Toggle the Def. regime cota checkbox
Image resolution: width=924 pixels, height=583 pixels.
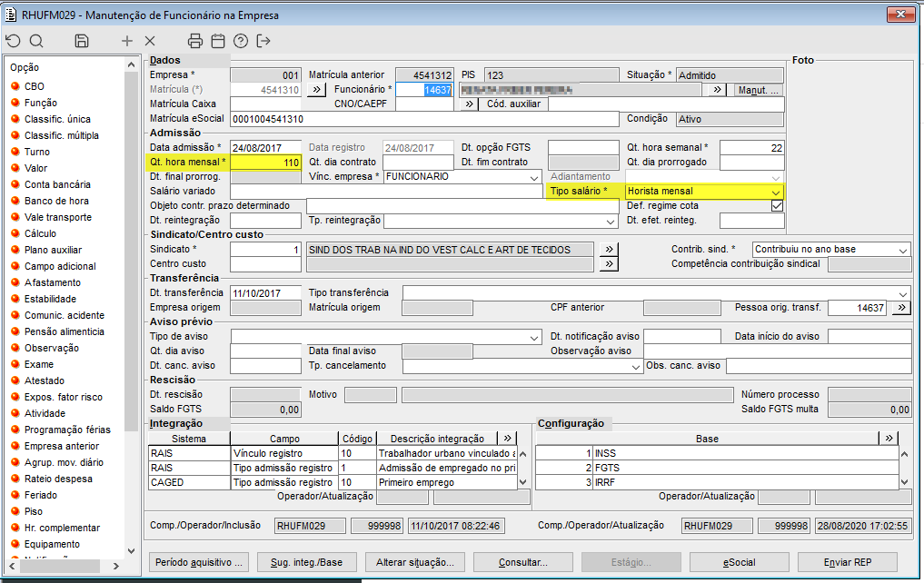(776, 206)
